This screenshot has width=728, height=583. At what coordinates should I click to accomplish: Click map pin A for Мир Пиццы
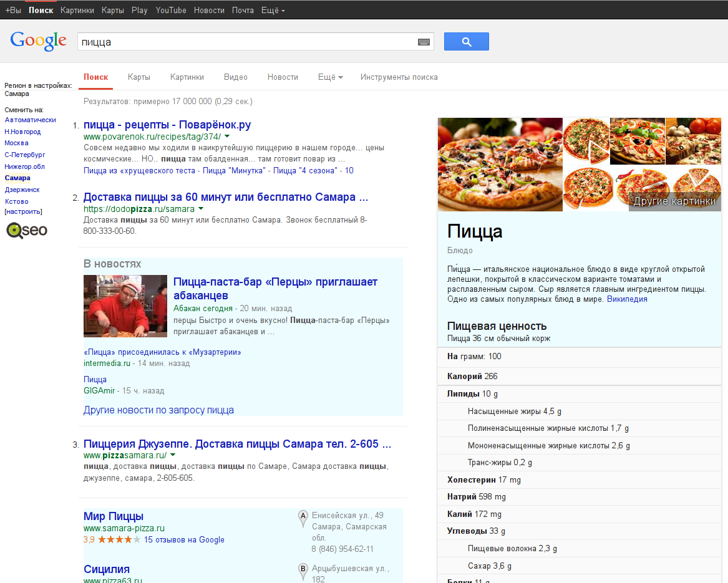pos(303,519)
